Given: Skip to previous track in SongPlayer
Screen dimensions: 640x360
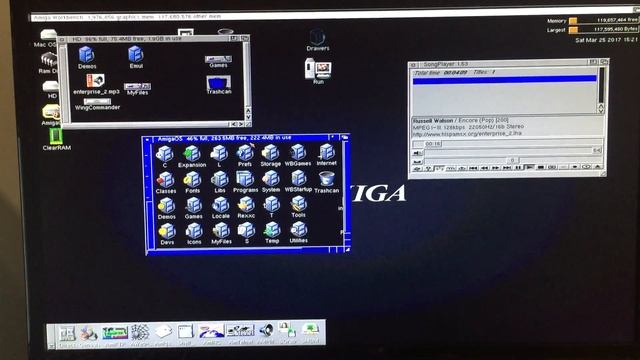Looking at the screenshot, I should tap(473, 168).
